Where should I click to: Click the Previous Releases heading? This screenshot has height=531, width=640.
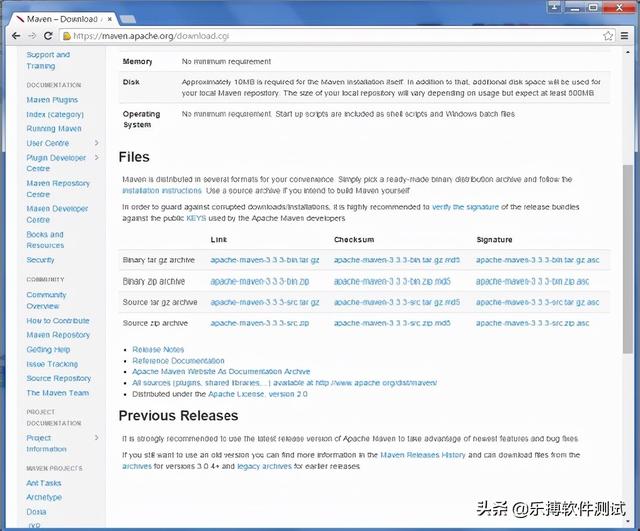[178, 415]
